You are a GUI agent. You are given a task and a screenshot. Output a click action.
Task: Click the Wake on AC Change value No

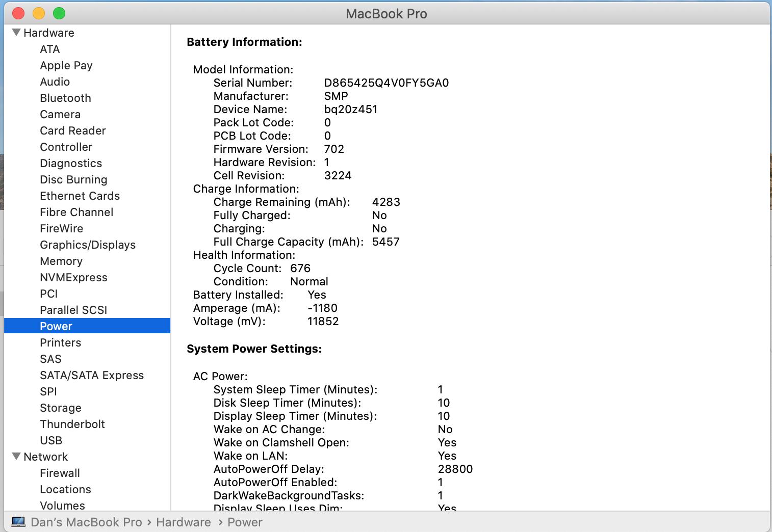point(445,429)
